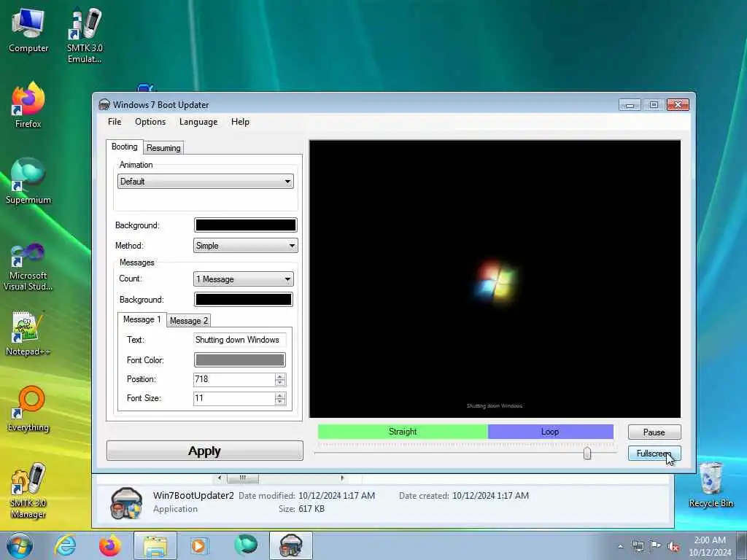Image resolution: width=747 pixels, height=560 pixels.
Task: Open the Help menu
Action: 240,122
